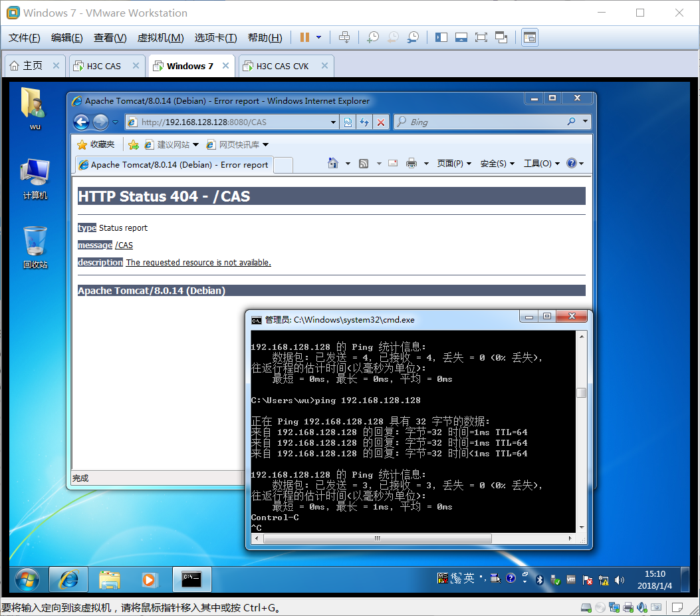
Task: Toggle the console thumbnail bar view icon
Action: pos(461,37)
